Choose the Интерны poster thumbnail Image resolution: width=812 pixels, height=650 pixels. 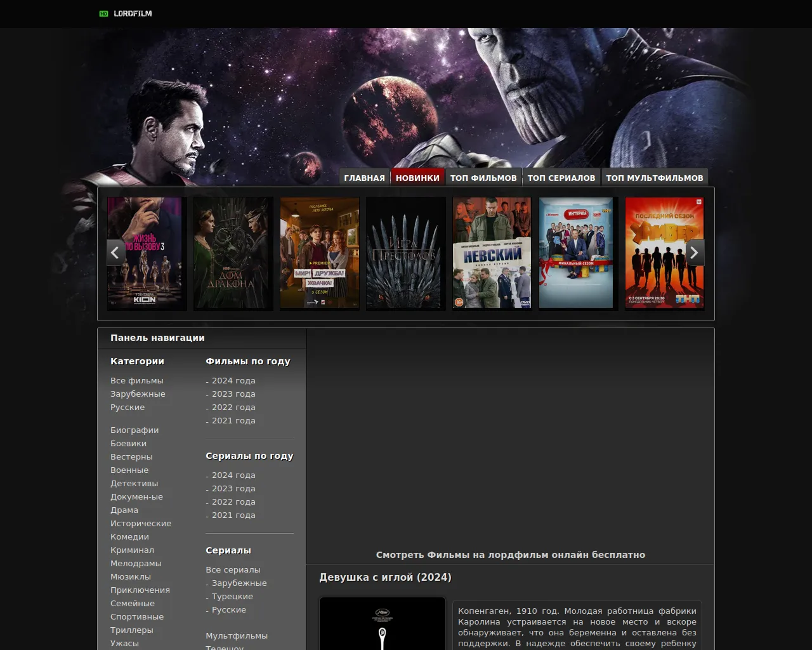click(577, 253)
